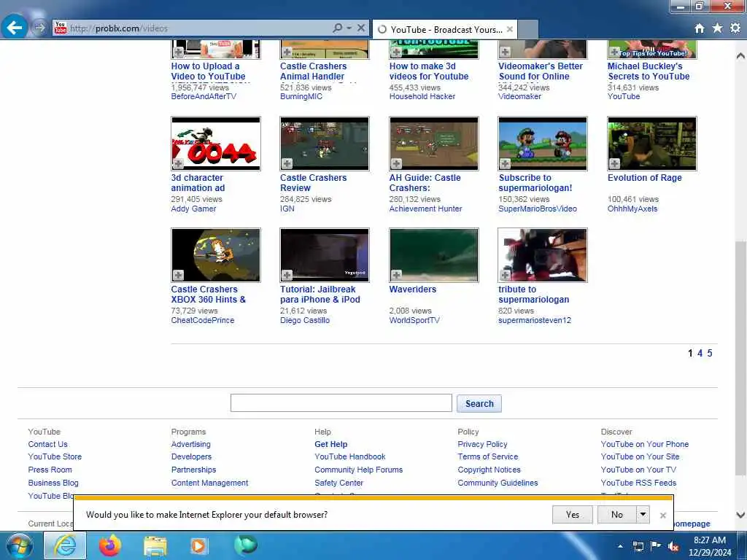Go to results page 5
Screen dimensions: 747x560
[x=709, y=353]
